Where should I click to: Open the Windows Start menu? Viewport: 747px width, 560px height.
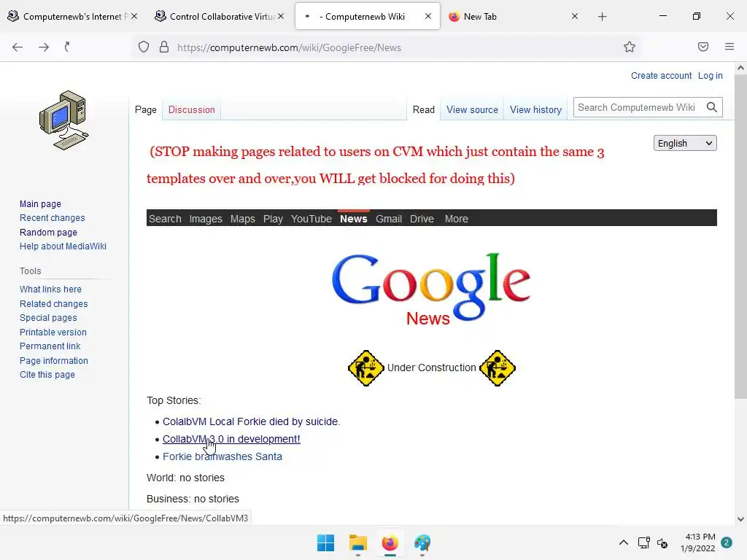click(326, 542)
